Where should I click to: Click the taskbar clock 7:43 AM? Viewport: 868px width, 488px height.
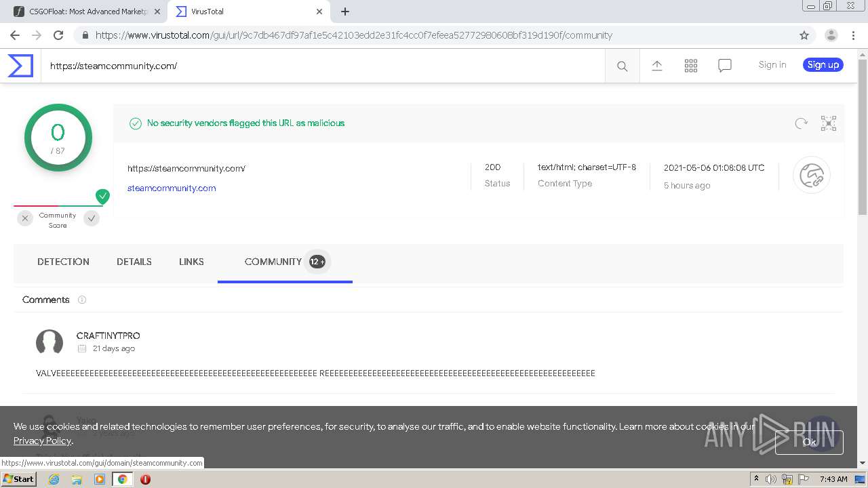833,479
